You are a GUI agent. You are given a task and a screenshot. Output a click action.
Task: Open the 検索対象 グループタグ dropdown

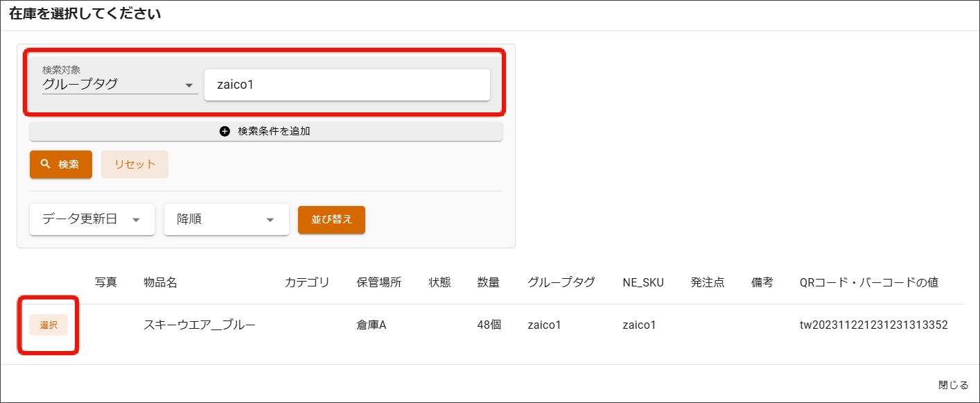click(119, 85)
